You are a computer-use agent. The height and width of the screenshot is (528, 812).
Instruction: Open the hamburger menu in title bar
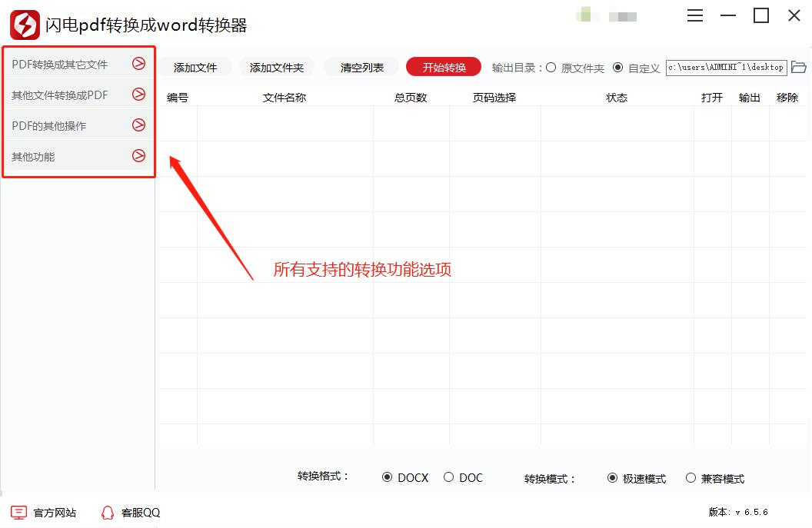pyautogui.click(x=695, y=15)
